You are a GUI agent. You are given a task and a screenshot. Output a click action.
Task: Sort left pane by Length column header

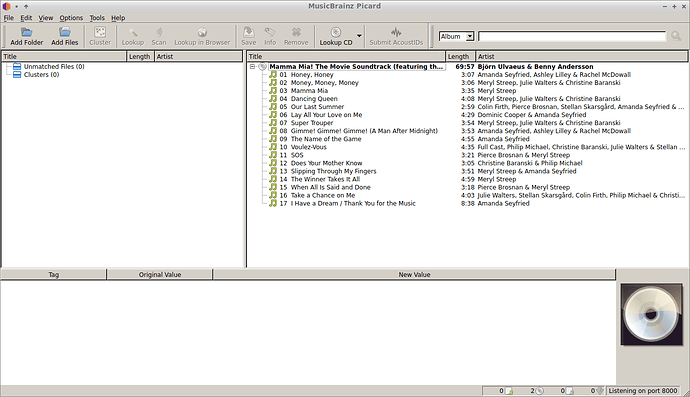140,56
